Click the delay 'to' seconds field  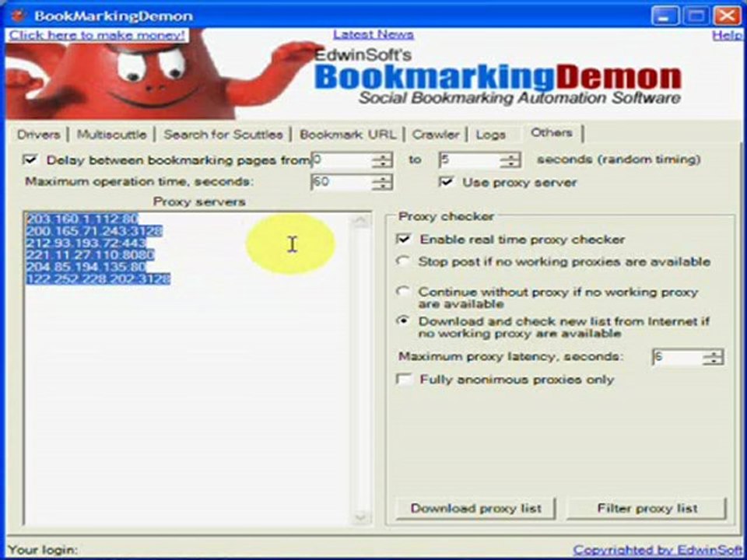470,160
